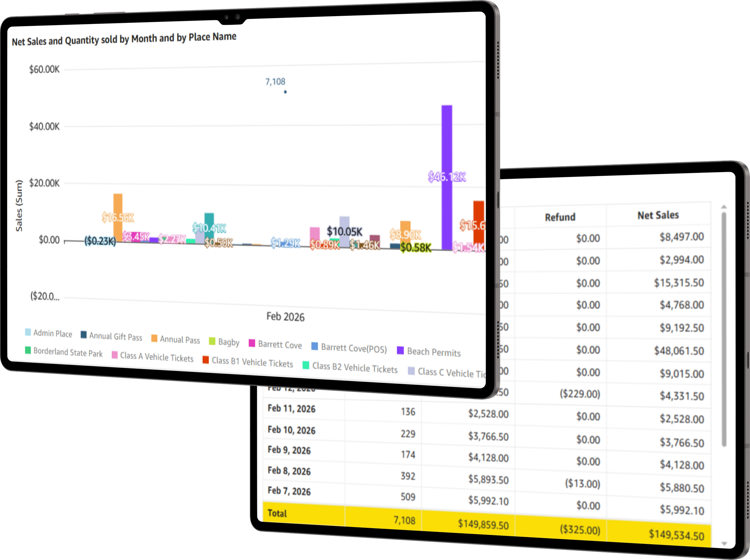Sort by the Net Sales column header

658,215
